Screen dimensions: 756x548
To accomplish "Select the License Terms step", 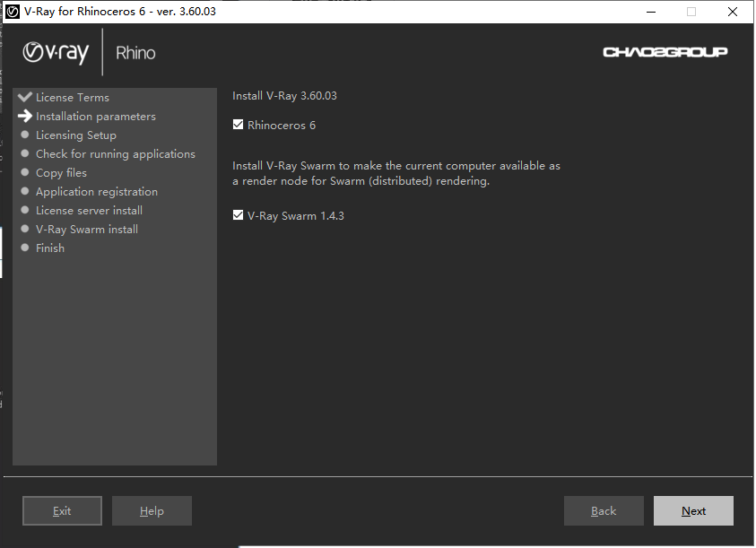I will tap(73, 98).
